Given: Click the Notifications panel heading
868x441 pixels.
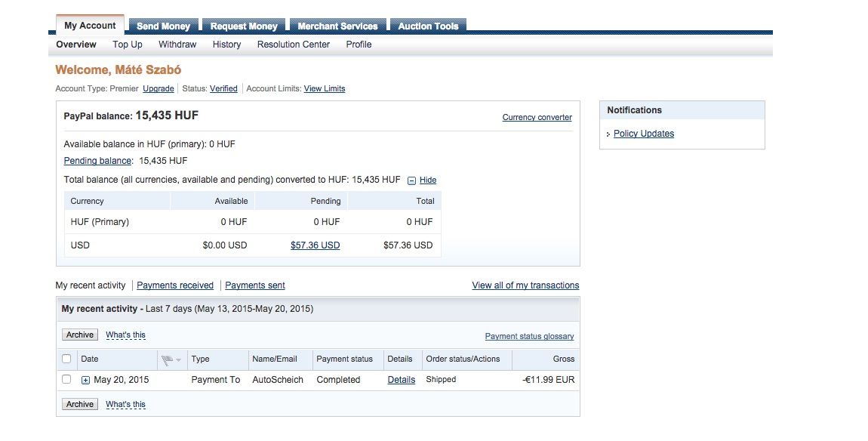Looking at the screenshot, I should [634, 110].
